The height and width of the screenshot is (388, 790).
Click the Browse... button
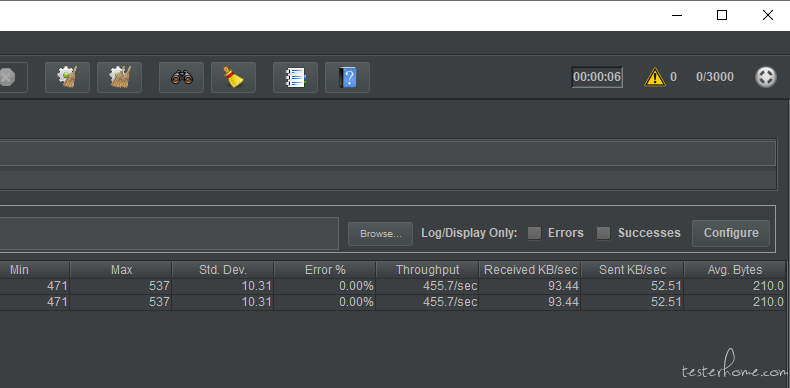click(x=380, y=234)
